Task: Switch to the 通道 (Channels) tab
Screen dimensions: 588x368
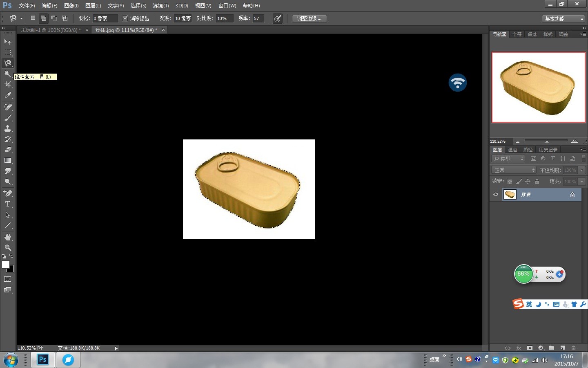Action: pos(512,150)
